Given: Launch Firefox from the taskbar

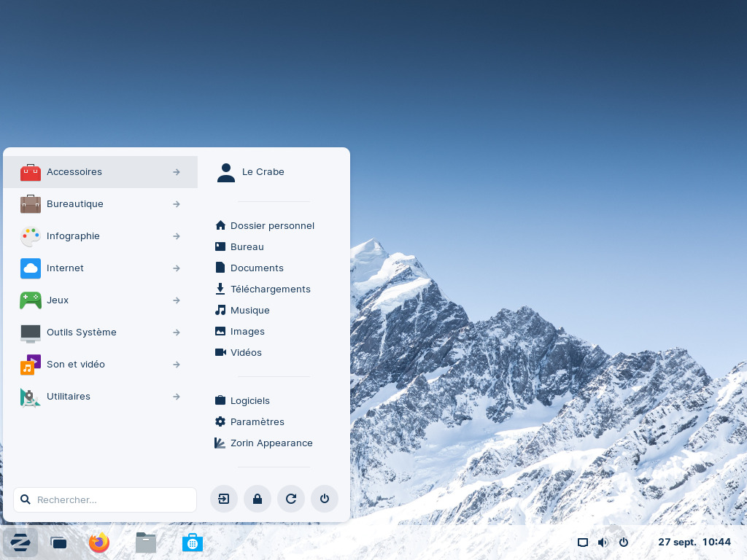Looking at the screenshot, I should [99, 542].
